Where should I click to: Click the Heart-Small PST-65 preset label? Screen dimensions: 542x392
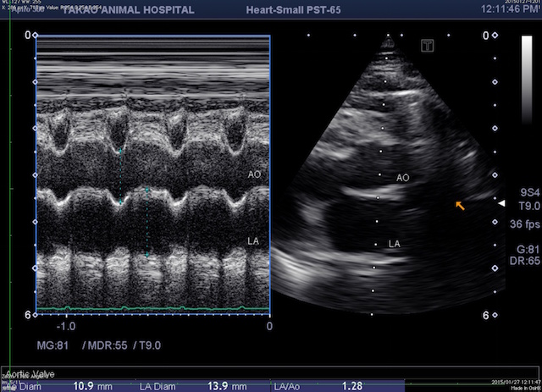point(293,10)
